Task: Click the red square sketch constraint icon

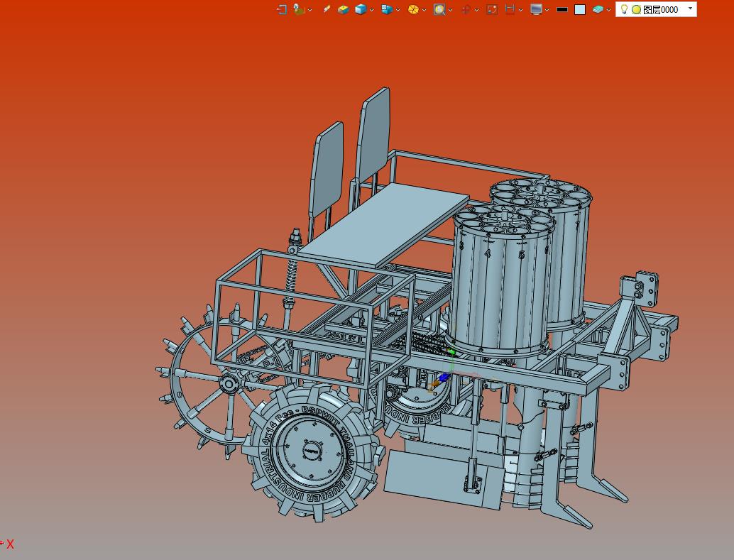Action: (x=492, y=9)
